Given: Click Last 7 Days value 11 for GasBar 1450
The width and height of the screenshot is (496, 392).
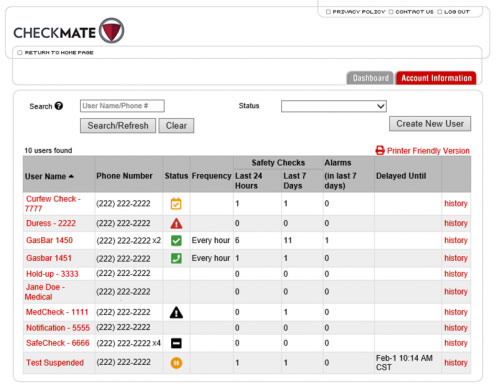Looking at the screenshot, I should pos(288,240).
